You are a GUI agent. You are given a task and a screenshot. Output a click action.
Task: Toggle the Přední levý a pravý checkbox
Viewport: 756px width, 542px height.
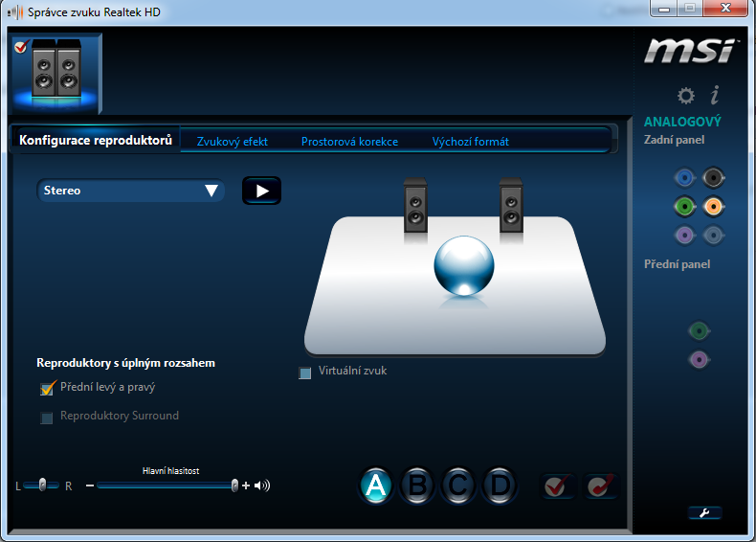[x=47, y=388]
